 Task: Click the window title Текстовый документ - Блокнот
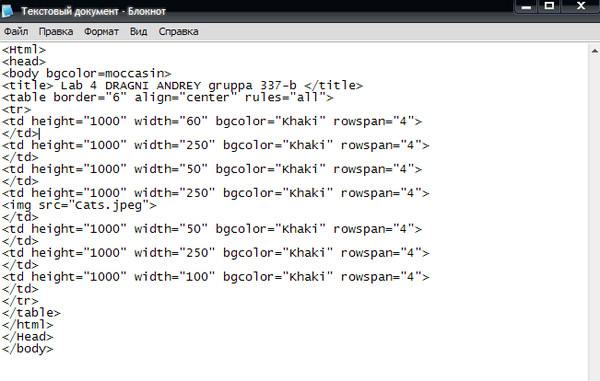(x=93, y=11)
